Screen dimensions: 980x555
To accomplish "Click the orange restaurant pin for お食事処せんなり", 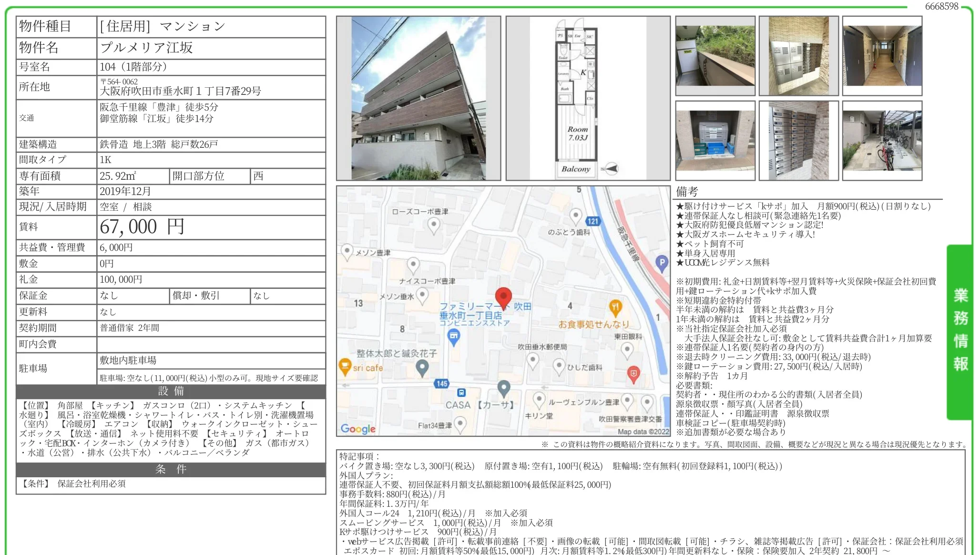I will point(615,308).
